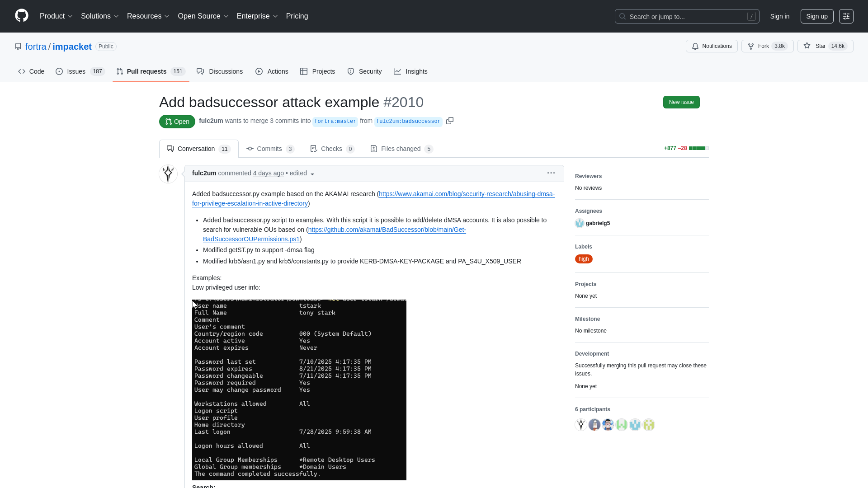Open the terminal screenshot of tstark user info
Screen dimensions: 868x488
point(299,390)
